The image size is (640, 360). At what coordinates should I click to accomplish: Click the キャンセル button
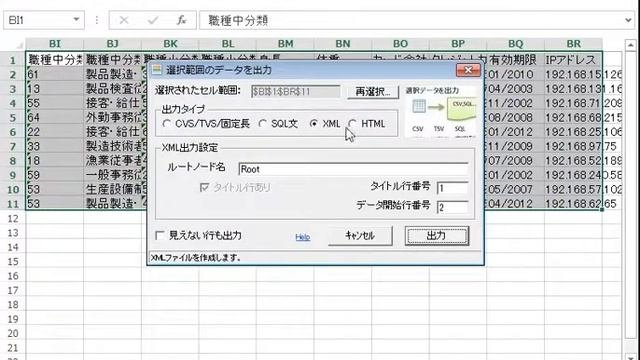[360, 236]
